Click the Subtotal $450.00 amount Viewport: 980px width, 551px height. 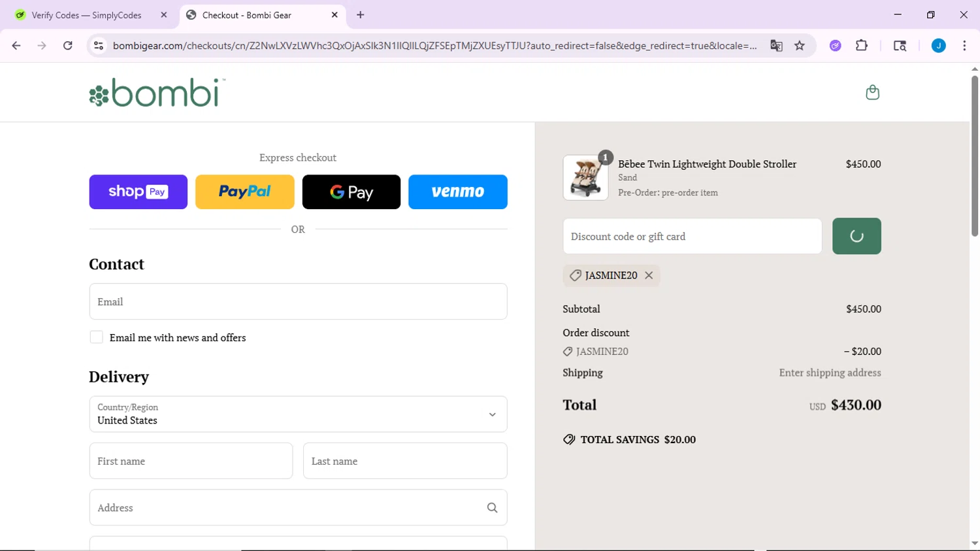864,309
